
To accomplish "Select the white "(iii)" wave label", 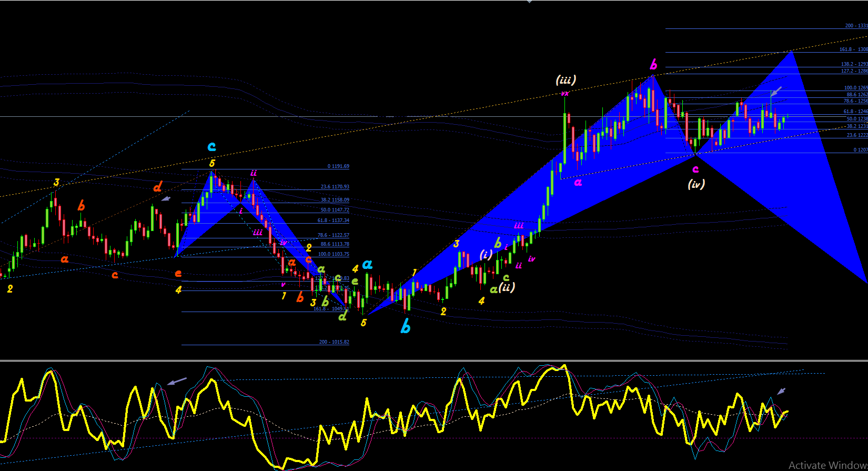I will click(566, 80).
